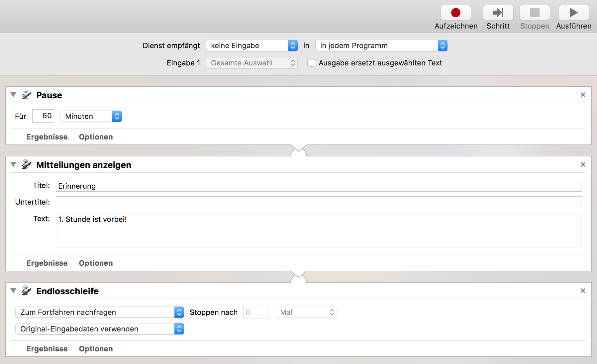Show Optionen for the Pause action
The image size is (597, 364).
(96, 137)
